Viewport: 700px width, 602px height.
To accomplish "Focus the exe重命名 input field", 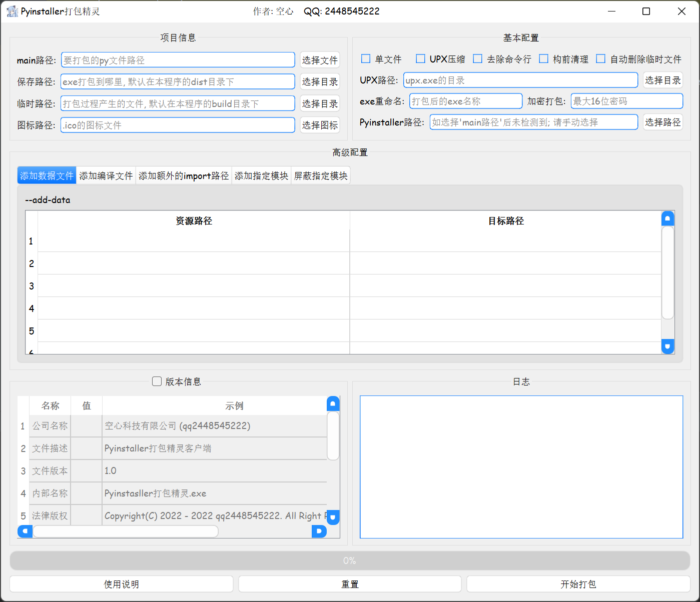I will coord(466,101).
